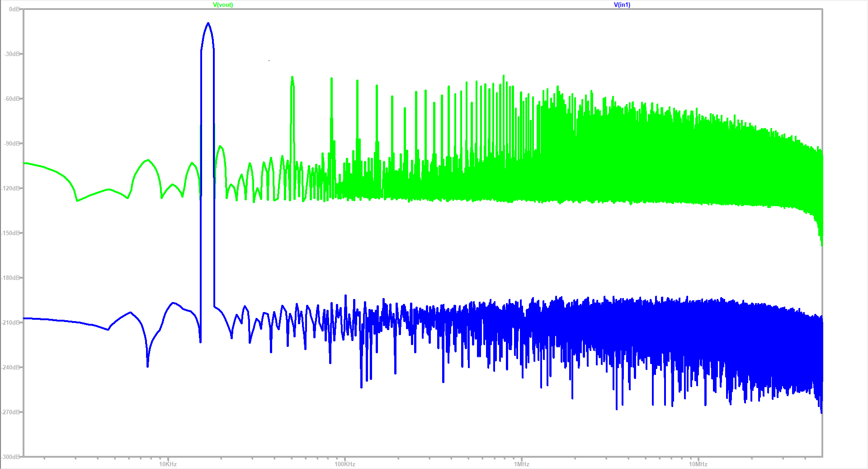Click the blue V(in1) trace label
This screenshot has height=469, width=868.
coord(622,5)
